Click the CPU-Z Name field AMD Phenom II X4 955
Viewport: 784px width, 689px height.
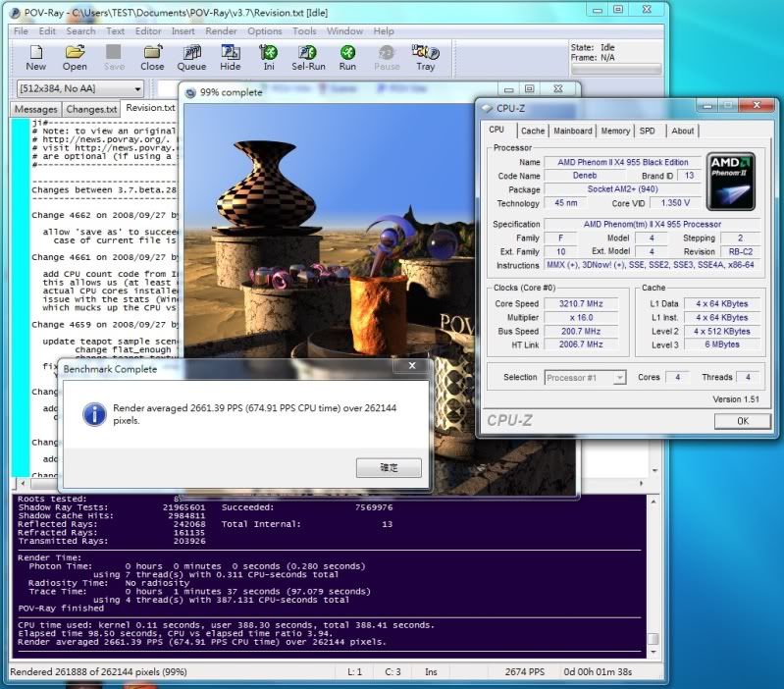coord(622,162)
